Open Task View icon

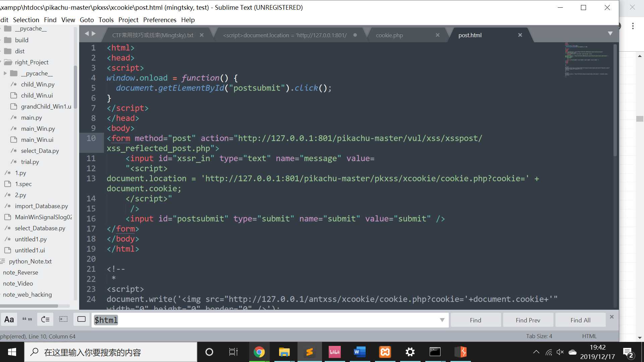click(233, 352)
